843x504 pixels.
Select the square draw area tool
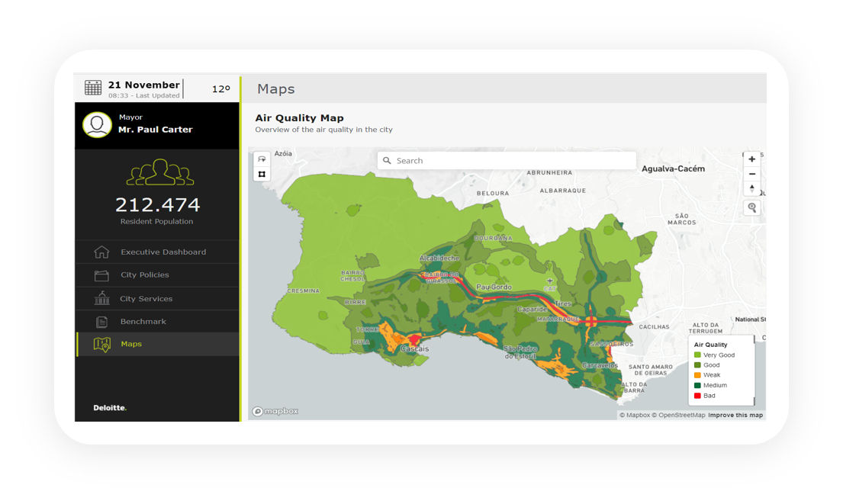pos(262,174)
